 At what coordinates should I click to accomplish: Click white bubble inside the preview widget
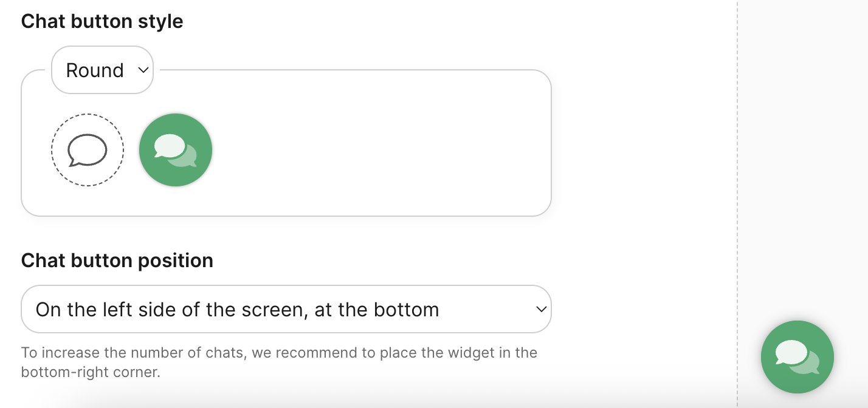(x=791, y=352)
